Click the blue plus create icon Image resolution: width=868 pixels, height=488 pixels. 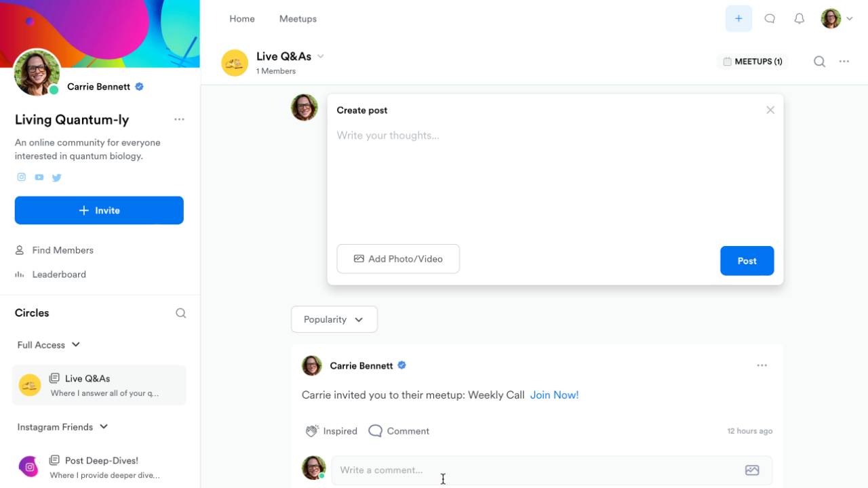click(x=738, y=19)
